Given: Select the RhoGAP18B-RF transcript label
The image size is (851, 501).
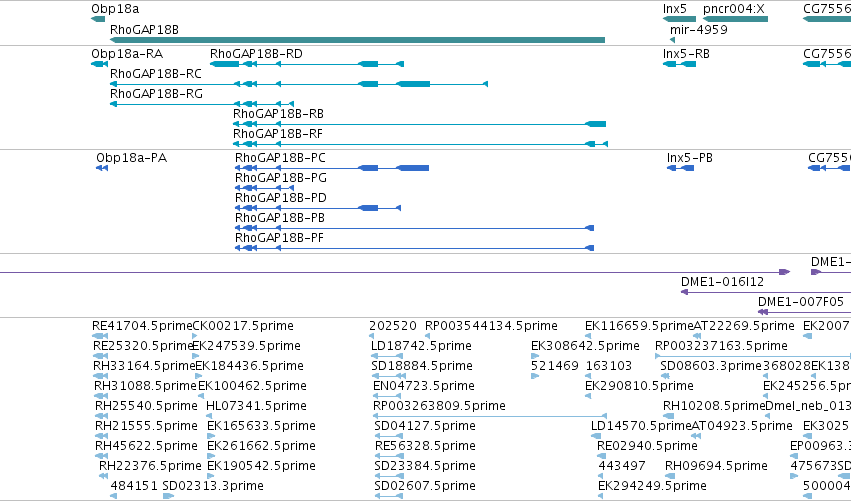Looking at the screenshot, I should (278, 134).
